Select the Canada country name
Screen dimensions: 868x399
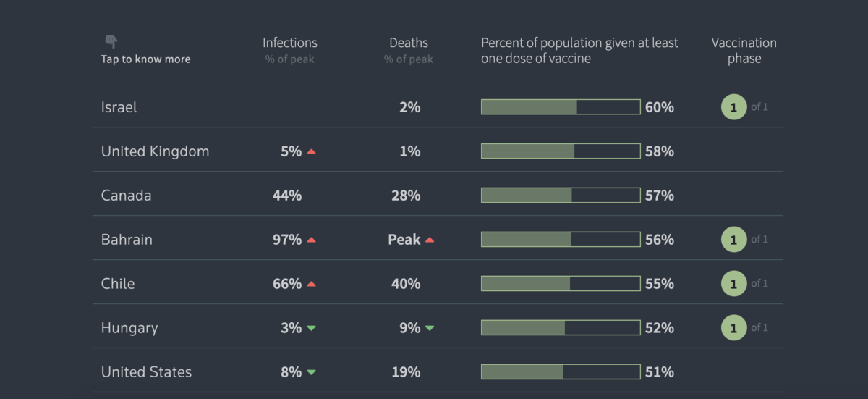click(x=127, y=196)
